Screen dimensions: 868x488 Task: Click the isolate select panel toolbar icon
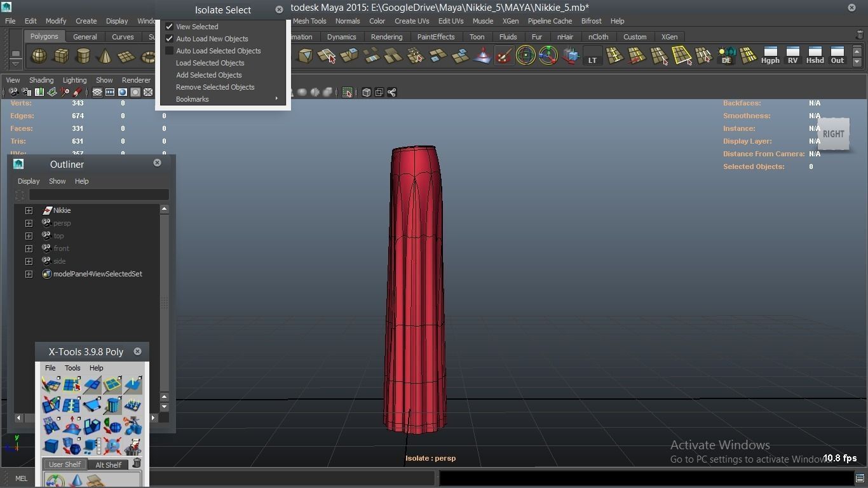tap(347, 93)
